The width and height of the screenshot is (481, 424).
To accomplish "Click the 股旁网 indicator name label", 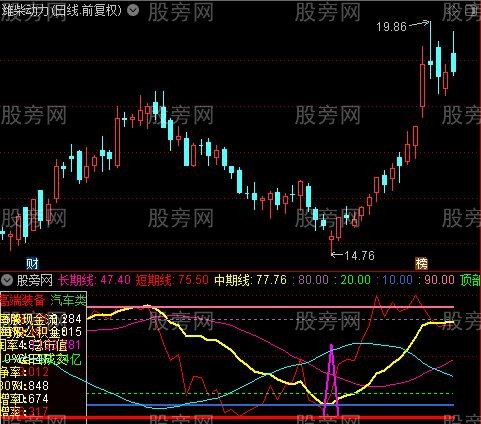I will pos(35,280).
